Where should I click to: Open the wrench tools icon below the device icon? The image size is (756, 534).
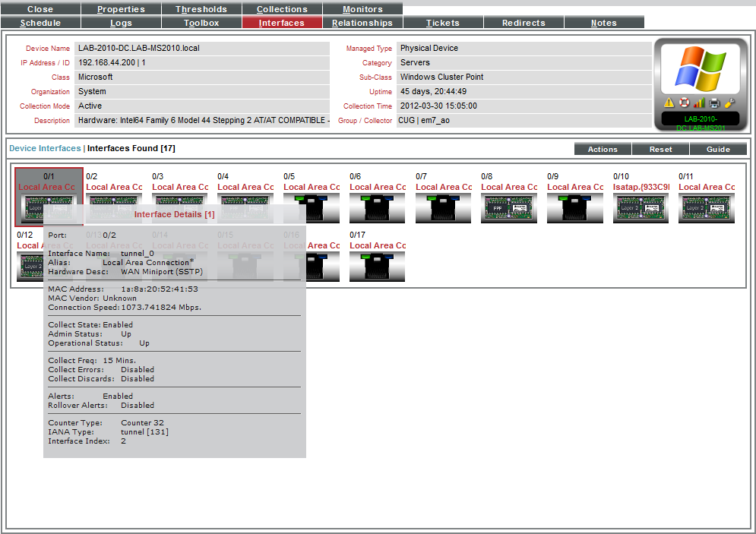(x=730, y=102)
